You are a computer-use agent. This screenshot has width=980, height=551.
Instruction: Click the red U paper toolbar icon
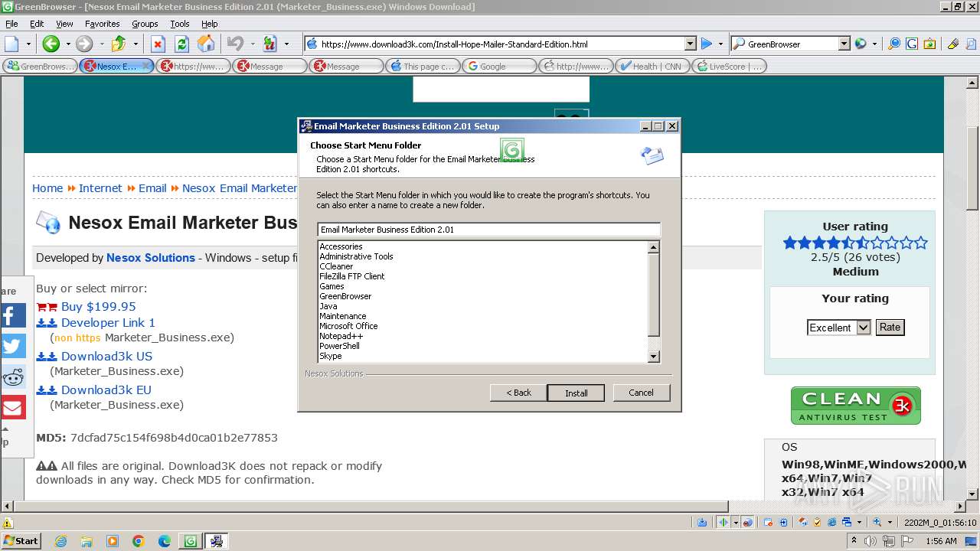tap(269, 44)
